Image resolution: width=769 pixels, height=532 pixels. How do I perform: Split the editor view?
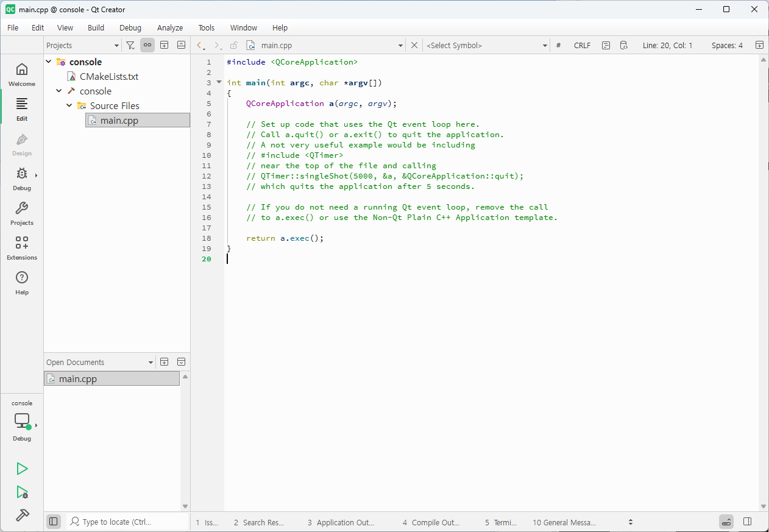(759, 45)
